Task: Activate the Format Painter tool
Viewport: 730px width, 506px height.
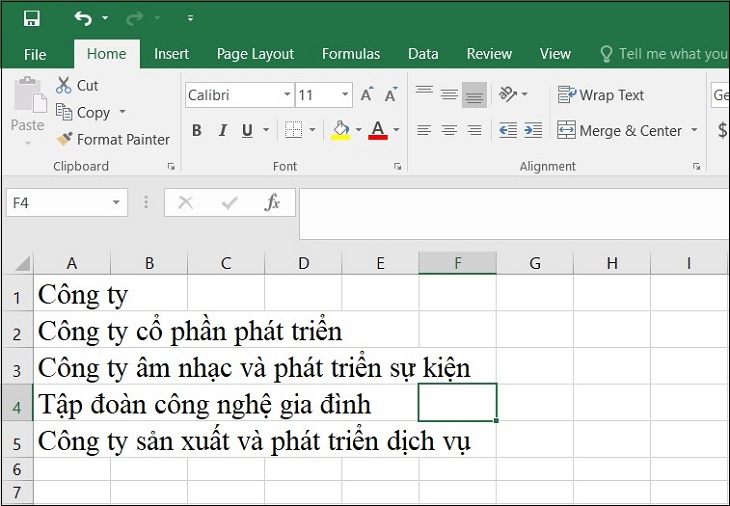Action: tap(113, 139)
